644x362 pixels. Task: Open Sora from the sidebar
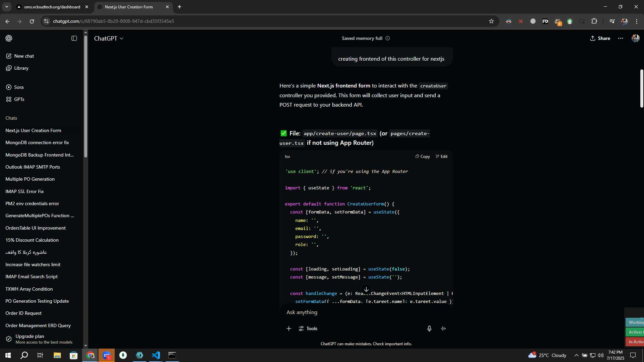tap(15, 87)
